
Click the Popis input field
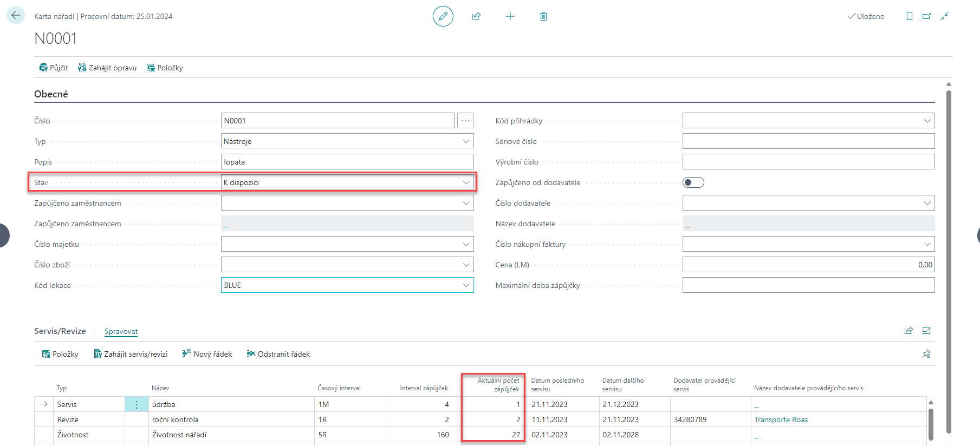[347, 162]
